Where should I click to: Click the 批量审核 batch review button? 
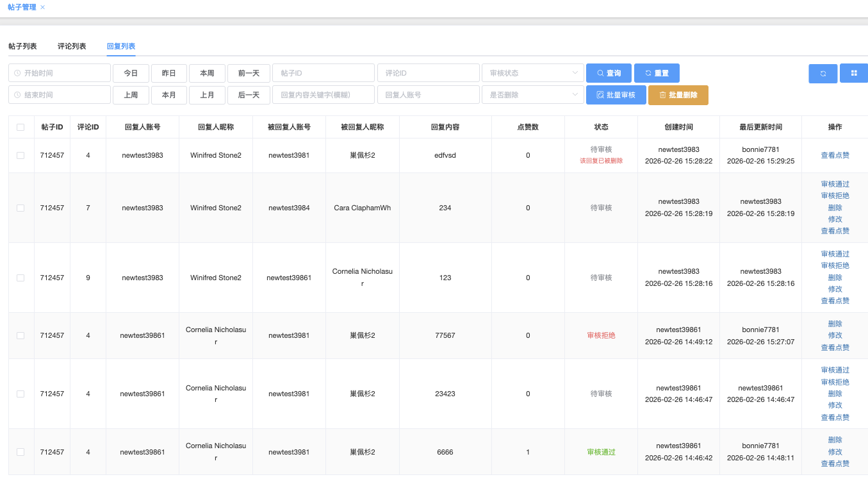pos(616,95)
